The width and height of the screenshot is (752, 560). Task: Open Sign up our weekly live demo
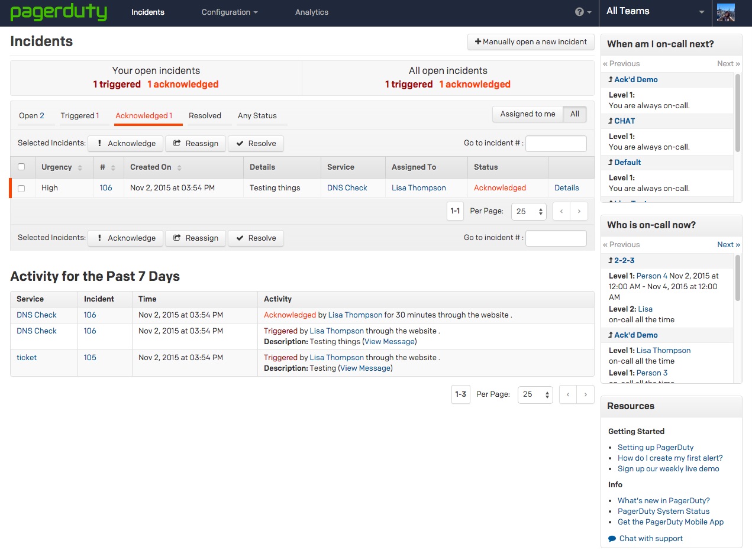point(669,469)
